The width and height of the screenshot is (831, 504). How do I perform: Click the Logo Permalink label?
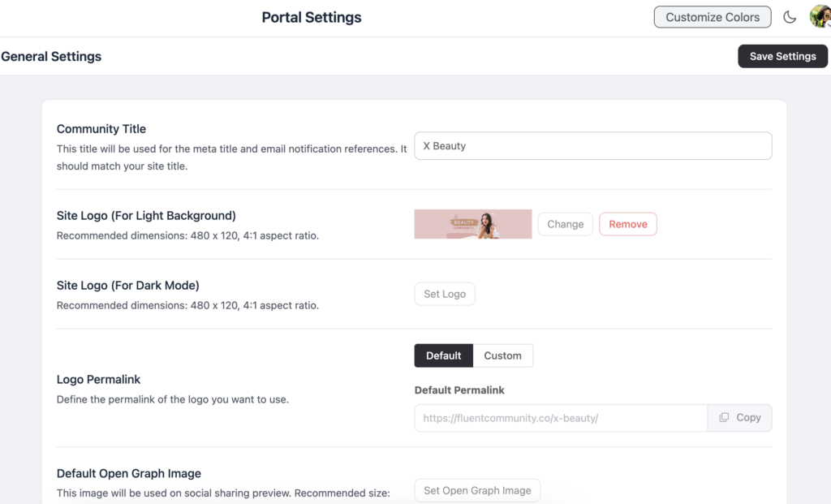coord(98,379)
